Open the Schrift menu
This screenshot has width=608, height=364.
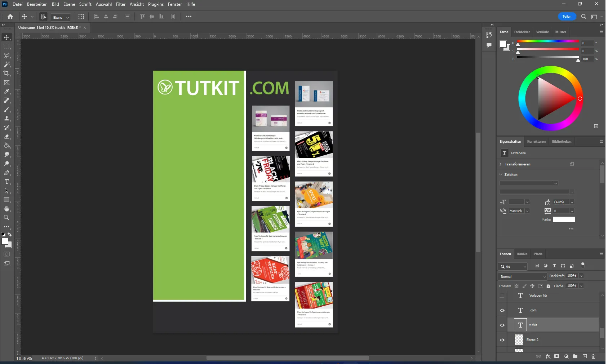[85, 4]
